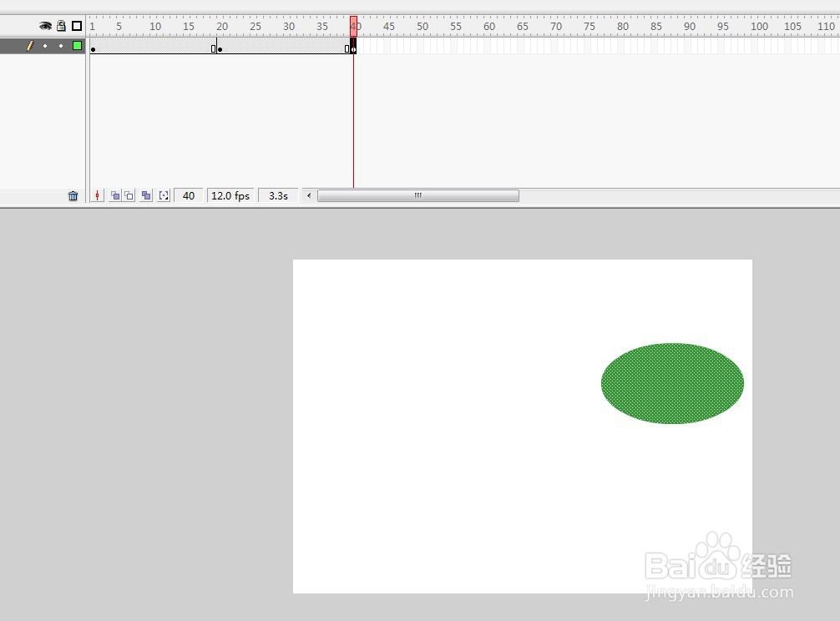Toggle the layer's visibility dot under the eye icon

(45, 46)
